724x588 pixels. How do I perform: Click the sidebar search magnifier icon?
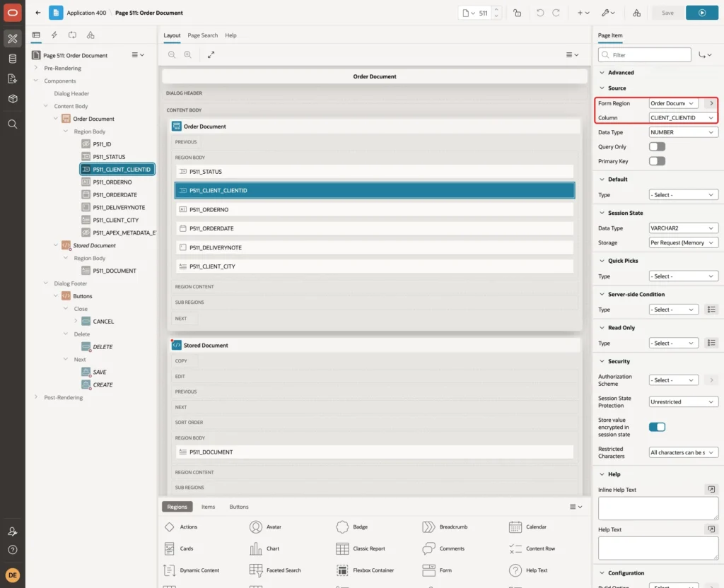13,124
